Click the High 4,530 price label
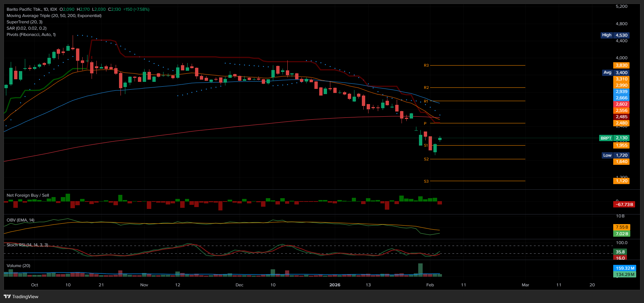 point(615,35)
